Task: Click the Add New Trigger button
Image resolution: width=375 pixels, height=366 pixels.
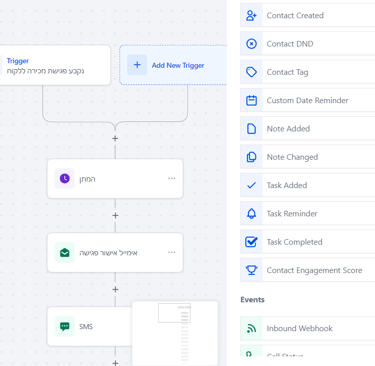Action: pyautogui.click(x=173, y=65)
